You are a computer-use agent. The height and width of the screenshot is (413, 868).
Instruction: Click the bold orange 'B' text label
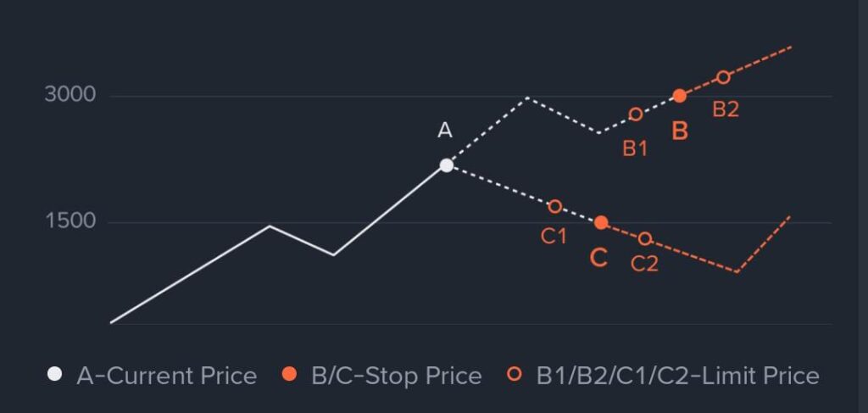(679, 131)
